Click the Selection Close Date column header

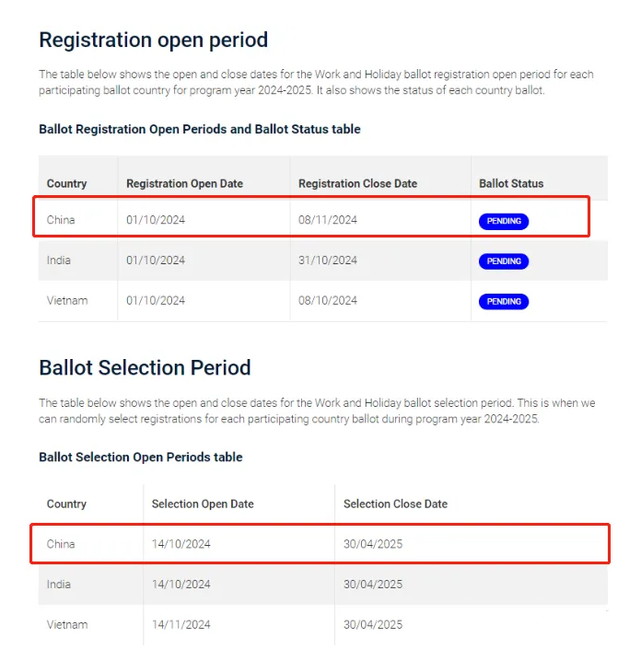395,504
